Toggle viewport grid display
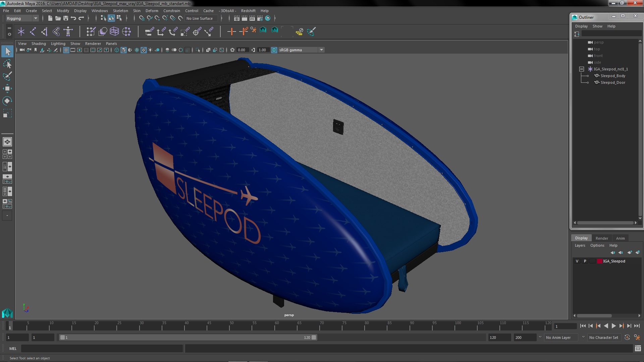Screen dimensions: 644x362 pos(66,50)
